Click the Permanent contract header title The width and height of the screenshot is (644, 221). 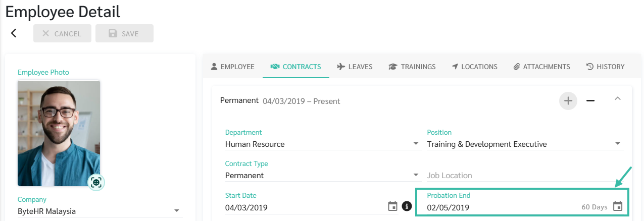pos(239,100)
